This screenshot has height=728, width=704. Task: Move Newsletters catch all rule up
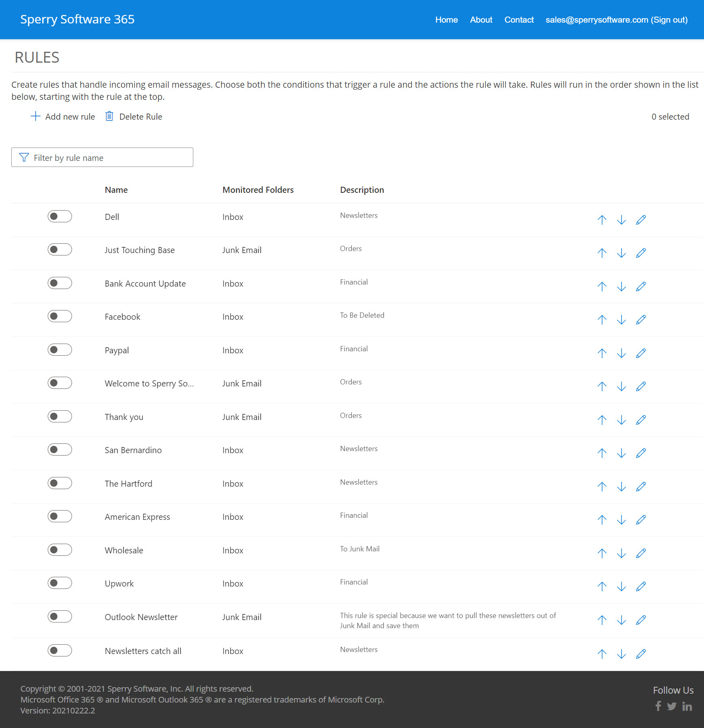[602, 654]
